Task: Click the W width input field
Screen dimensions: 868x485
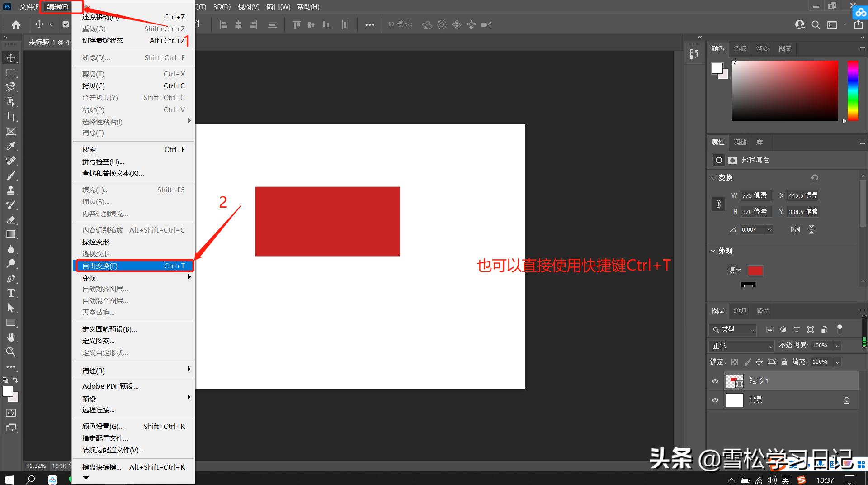Action: 755,195
